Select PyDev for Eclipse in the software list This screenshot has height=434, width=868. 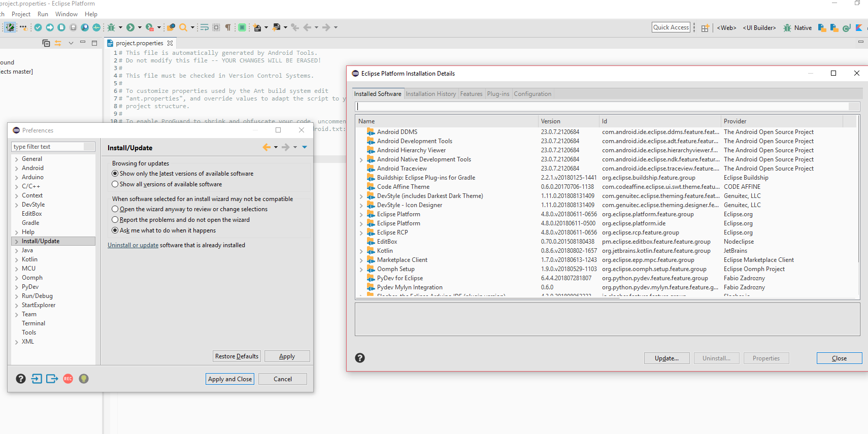tap(400, 278)
